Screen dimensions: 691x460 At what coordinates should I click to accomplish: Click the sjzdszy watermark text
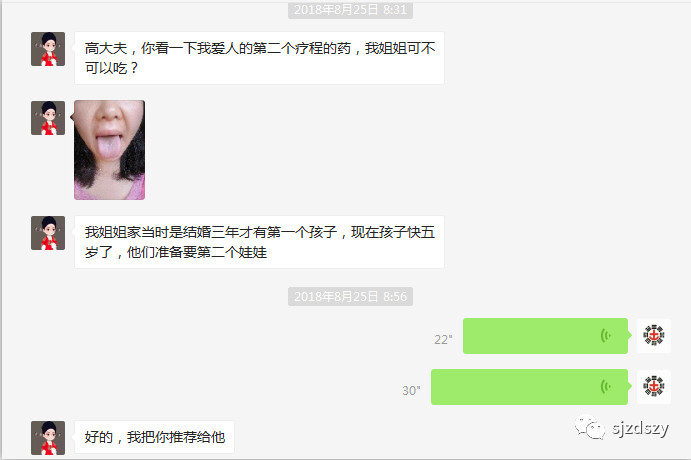[640, 428]
